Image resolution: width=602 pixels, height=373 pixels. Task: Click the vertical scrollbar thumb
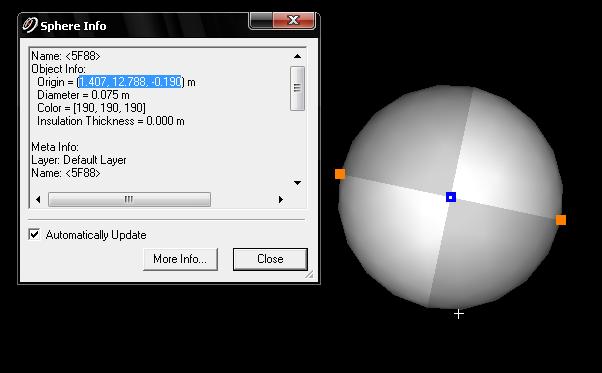pos(298,88)
